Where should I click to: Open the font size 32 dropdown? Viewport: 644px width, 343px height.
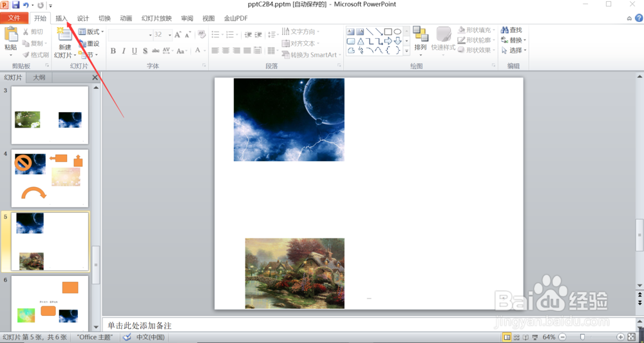pyautogui.click(x=169, y=35)
